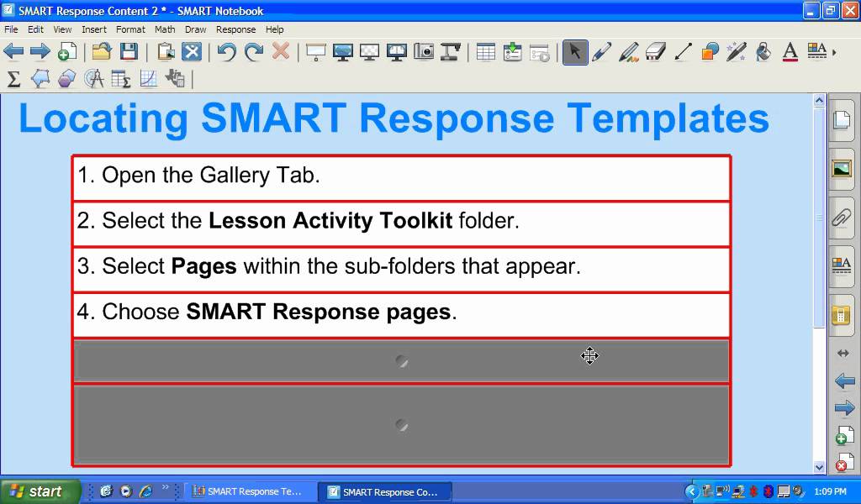Select the Creative Pen tool
Image resolution: width=861 pixels, height=504 pixels.
pos(629,52)
